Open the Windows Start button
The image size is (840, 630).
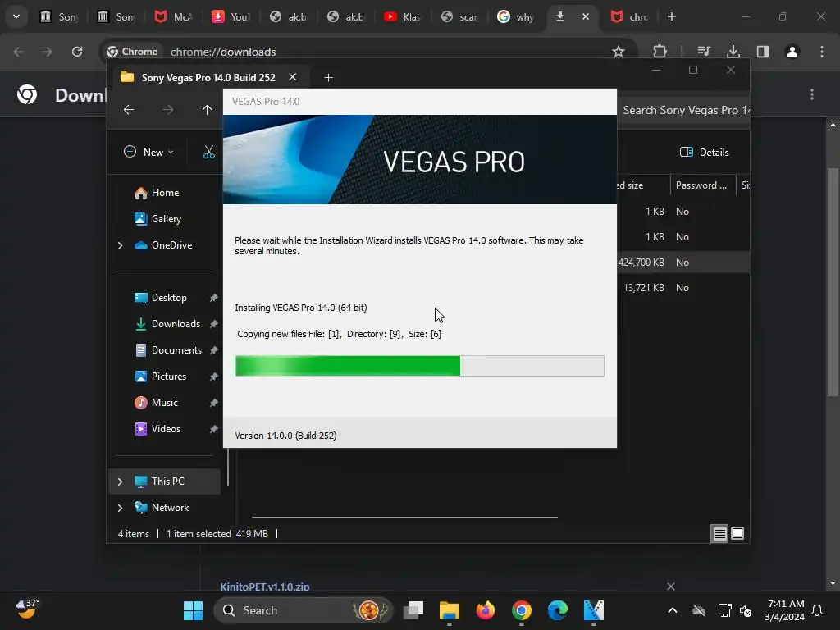(193, 610)
